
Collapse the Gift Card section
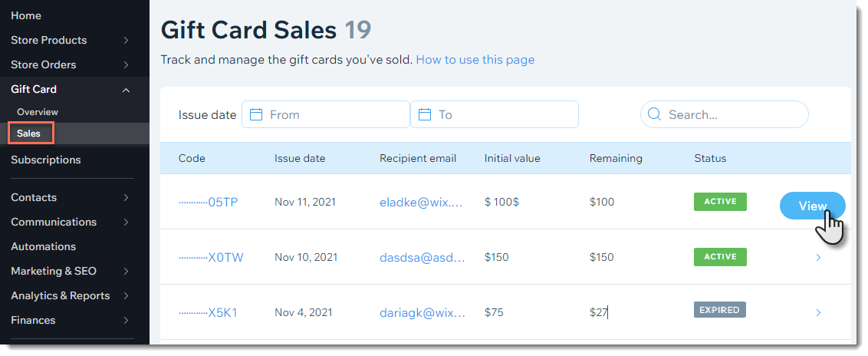[x=127, y=90]
